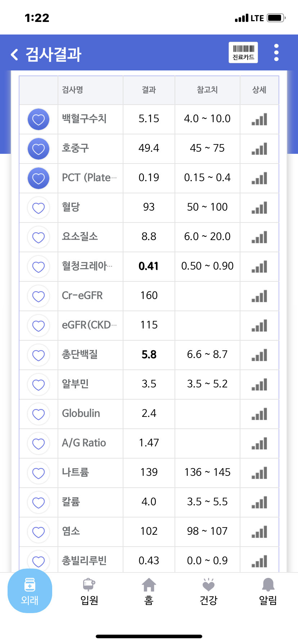Screen dimensions: 298x644
Task: Open trend graph icon for 총단백질
Action: (259, 355)
